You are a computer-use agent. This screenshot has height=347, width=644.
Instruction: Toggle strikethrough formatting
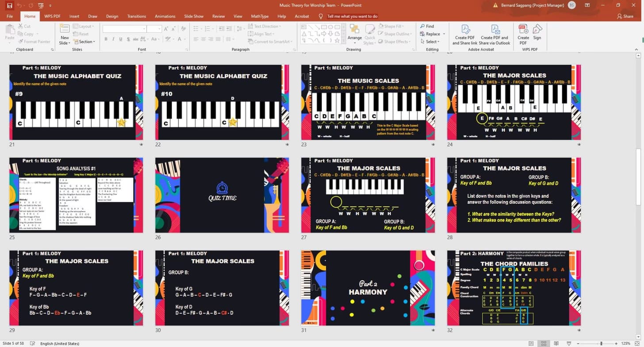pos(135,39)
